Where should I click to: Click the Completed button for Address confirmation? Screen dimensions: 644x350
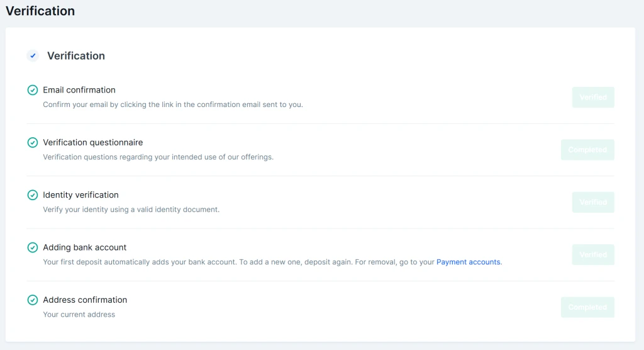coord(587,307)
